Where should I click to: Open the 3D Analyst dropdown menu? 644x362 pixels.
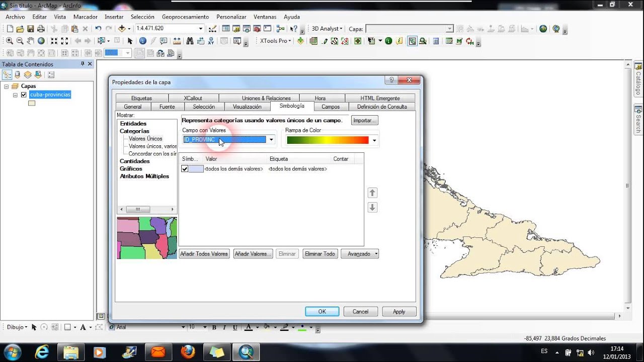(x=327, y=29)
